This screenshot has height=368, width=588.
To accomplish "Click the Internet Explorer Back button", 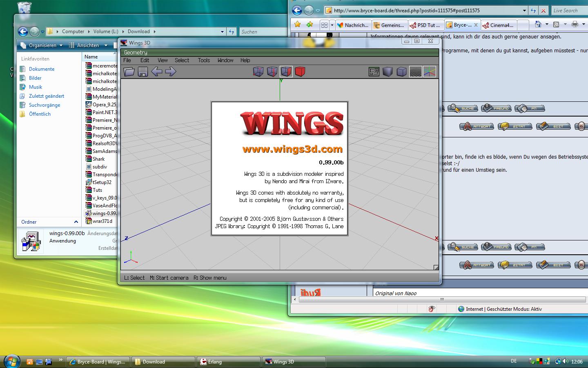I will (297, 10).
